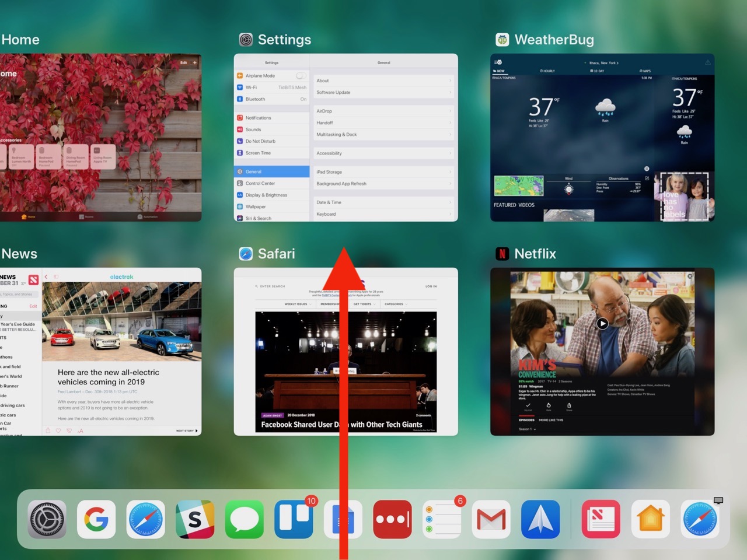Select Bluetooth row in Settings sidebar

coord(272,99)
